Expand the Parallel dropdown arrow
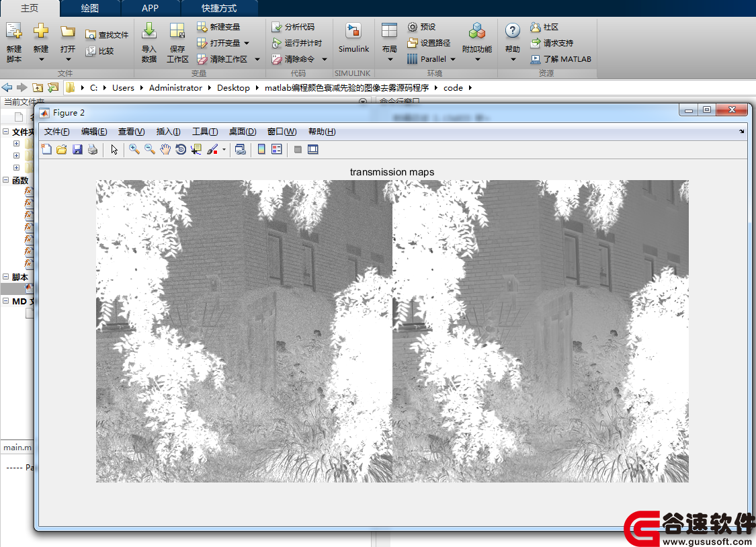The width and height of the screenshot is (756, 547). (x=453, y=59)
